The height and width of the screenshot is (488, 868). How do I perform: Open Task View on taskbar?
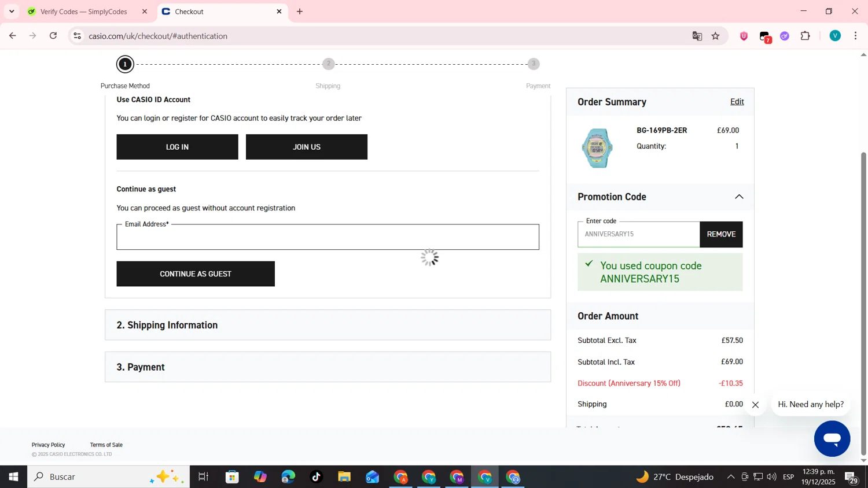point(204,477)
